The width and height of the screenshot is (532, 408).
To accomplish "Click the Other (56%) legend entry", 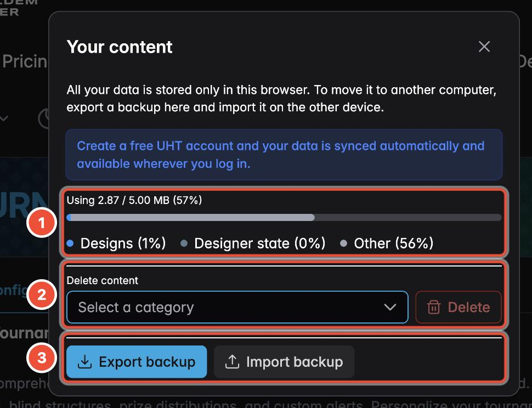I will point(387,243).
